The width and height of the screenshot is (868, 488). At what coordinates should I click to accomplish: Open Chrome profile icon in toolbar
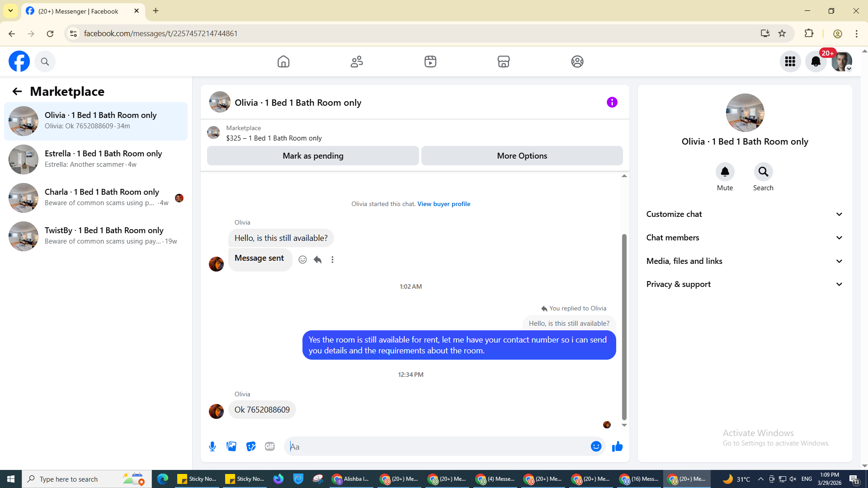click(837, 33)
